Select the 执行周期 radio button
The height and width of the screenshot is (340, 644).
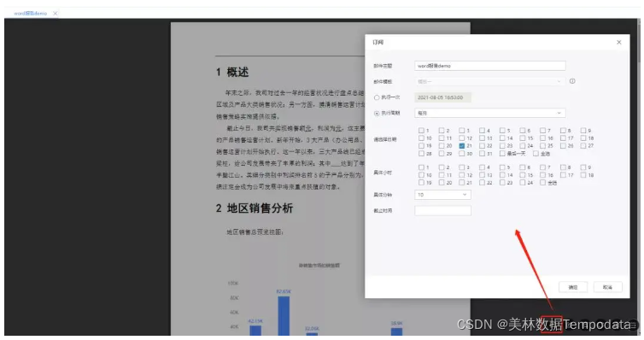coord(377,114)
